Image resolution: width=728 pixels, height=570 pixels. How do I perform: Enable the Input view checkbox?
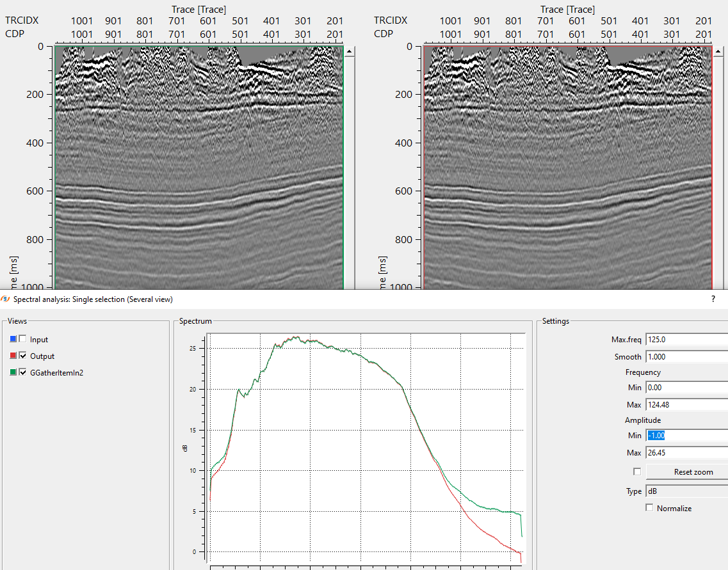point(22,339)
